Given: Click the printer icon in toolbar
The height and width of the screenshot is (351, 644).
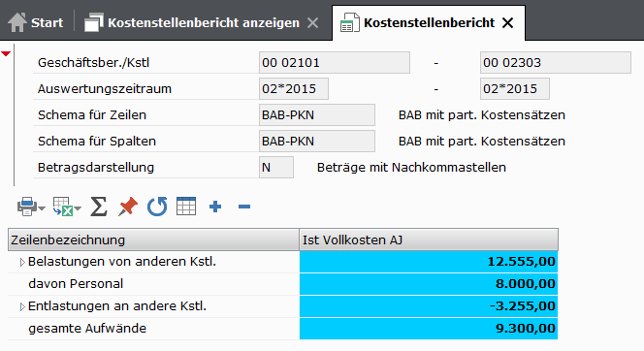Looking at the screenshot, I should click(x=27, y=207).
